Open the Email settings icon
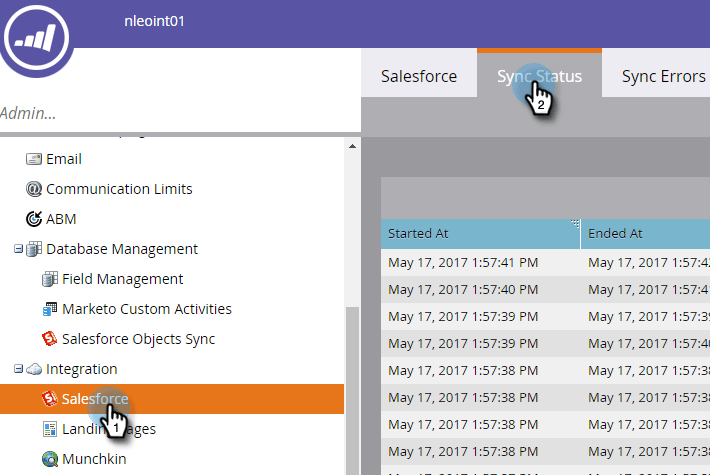 34,159
